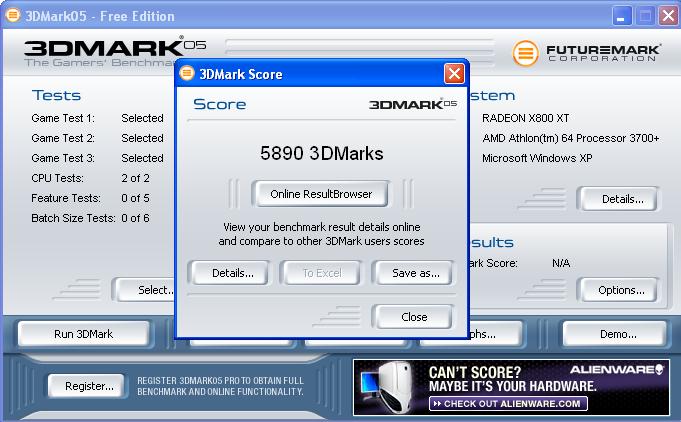Click the Batch Size Tests: label
This screenshot has height=422, width=681.
click(x=73, y=218)
